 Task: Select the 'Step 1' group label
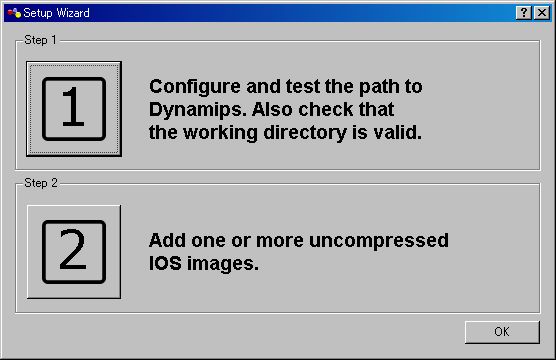tap(40, 40)
